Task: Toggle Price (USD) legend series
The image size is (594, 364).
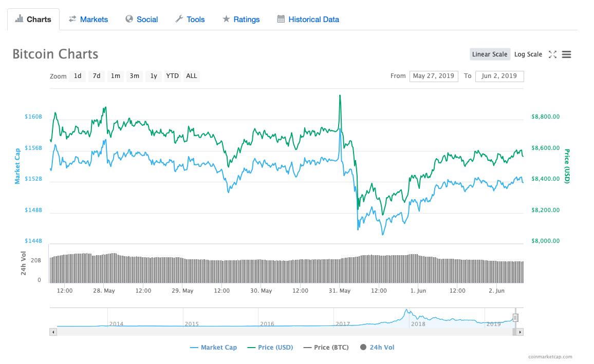Action: point(270,347)
